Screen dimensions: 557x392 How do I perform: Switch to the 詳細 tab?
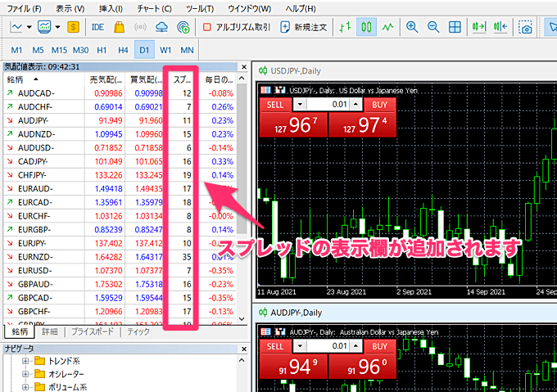pos(50,331)
